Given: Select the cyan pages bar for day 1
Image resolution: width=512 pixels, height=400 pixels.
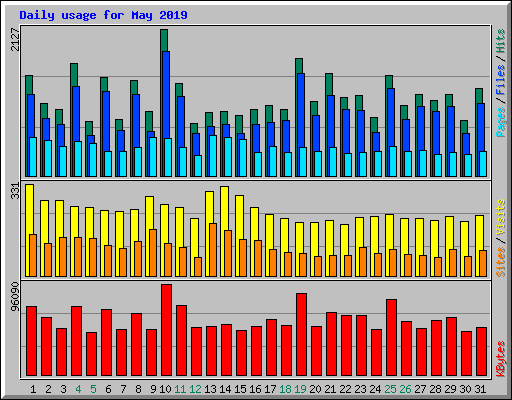Looking at the screenshot, I should pos(33,157).
